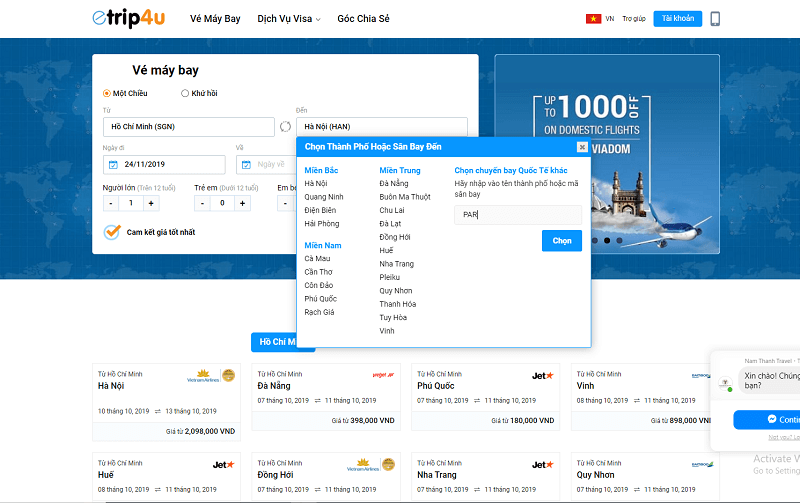800x503 pixels.
Task: Click international city input containing PAR
Action: click(x=518, y=215)
